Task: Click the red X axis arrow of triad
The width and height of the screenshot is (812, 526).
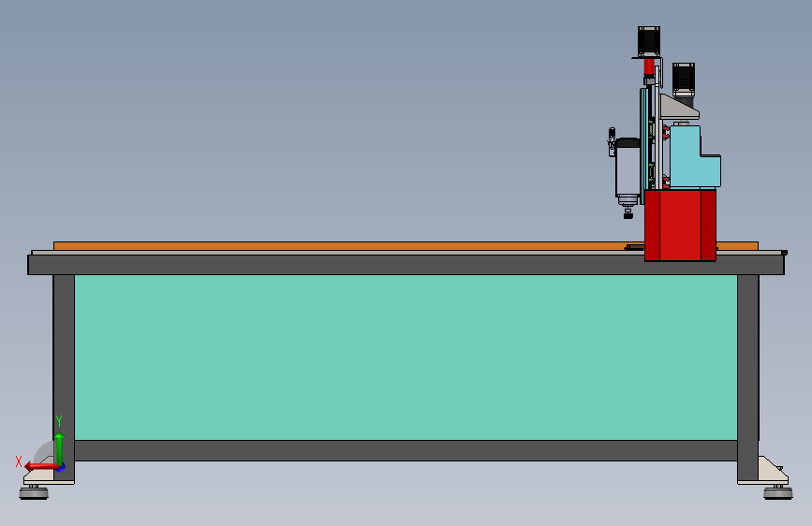Action: click(41, 466)
